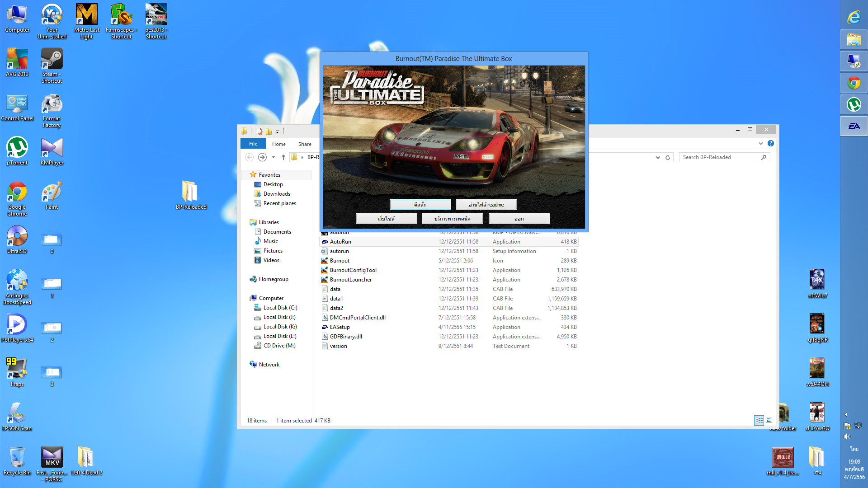Expand the Explorer ribbon chevron
The width and height of the screenshot is (868, 488).
tap(760, 144)
